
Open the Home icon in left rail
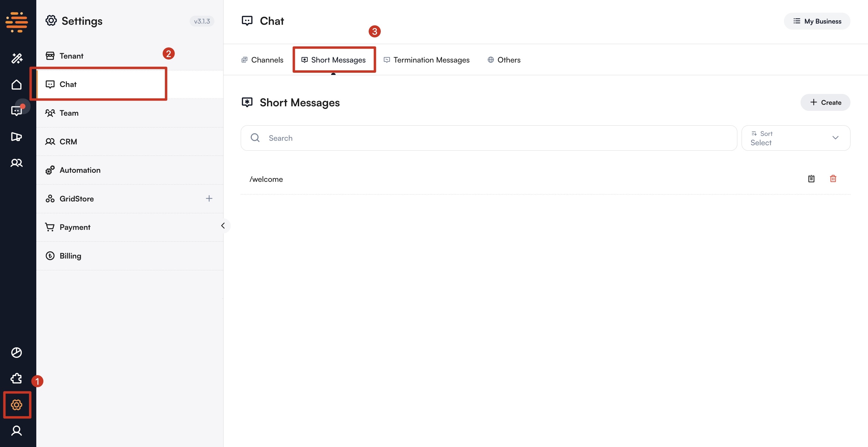(x=17, y=85)
